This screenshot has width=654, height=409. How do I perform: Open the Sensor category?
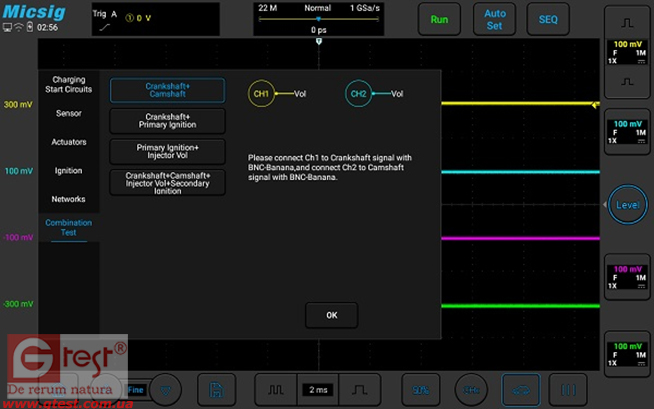(x=68, y=114)
